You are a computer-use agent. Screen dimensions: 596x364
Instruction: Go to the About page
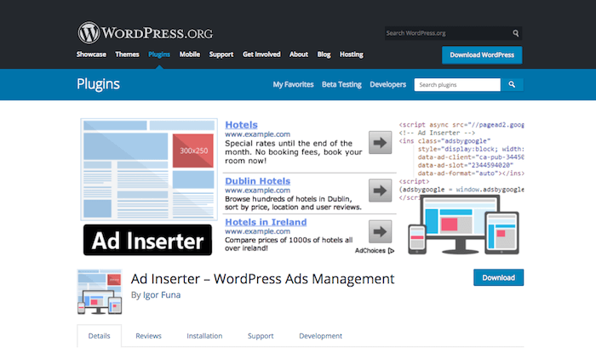(299, 54)
